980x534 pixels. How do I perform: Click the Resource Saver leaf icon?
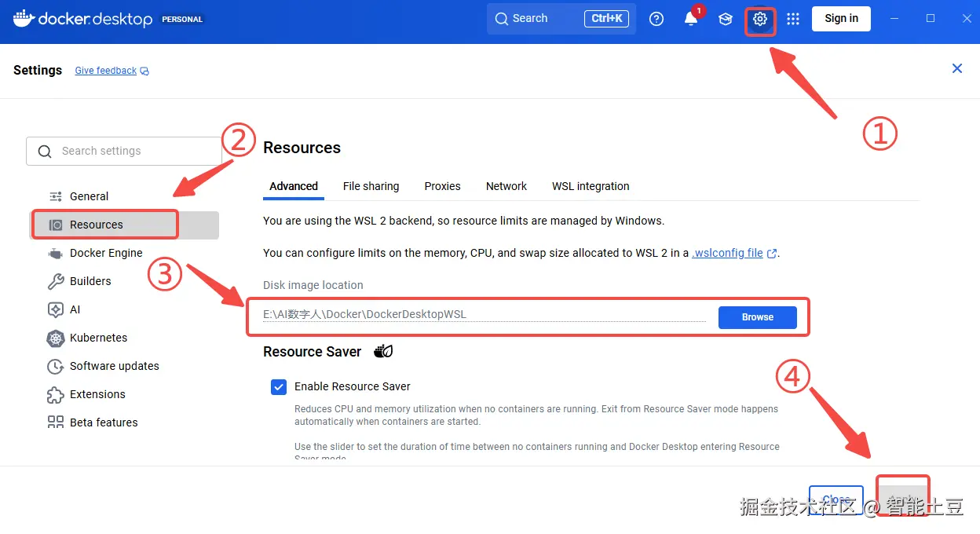tap(383, 351)
